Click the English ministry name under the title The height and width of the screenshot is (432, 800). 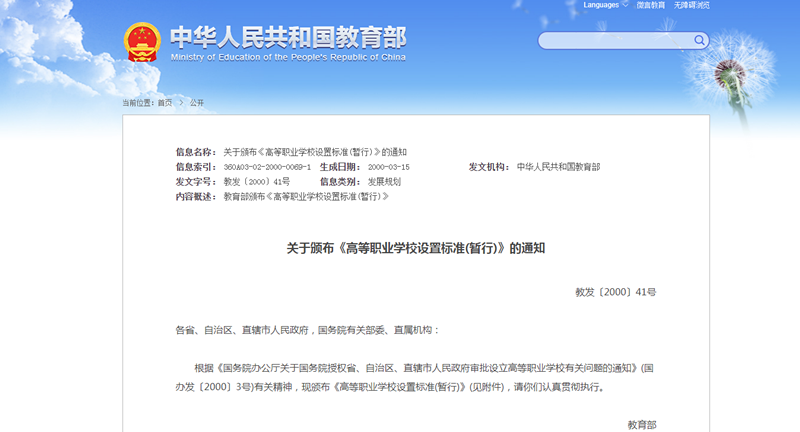[x=288, y=57]
